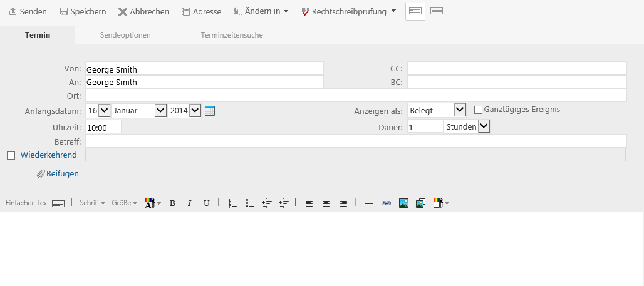Open the Terminzeitensuche tab
Screen dimensions: 644x286
pyautogui.click(x=232, y=35)
